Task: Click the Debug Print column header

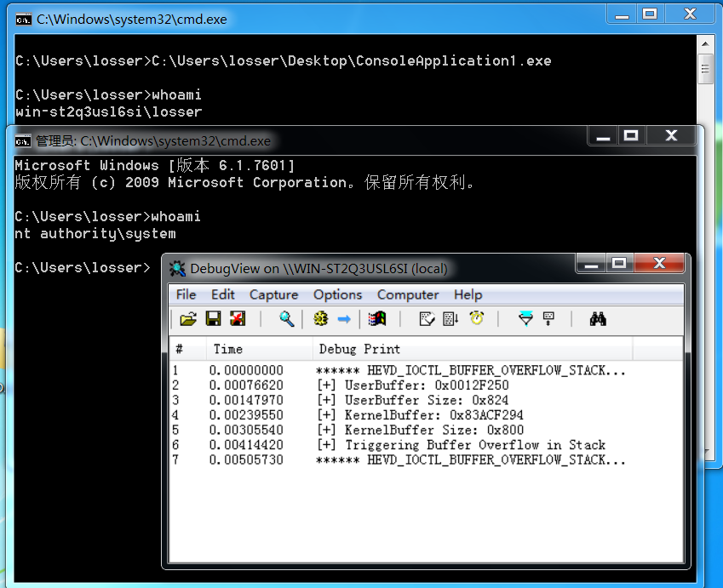Action: click(x=359, y=349)
